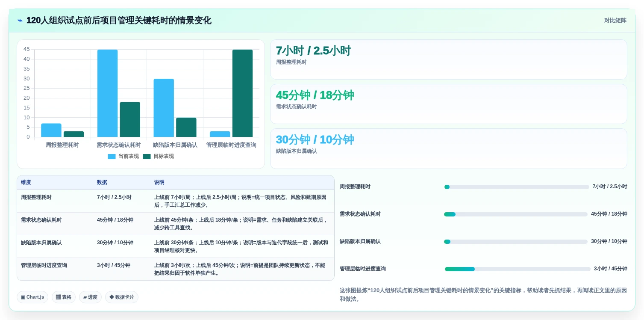Toggle the 当前表现 legend color box
The image size is (644, 320).
pyautogui.click(x=112, y=157)
